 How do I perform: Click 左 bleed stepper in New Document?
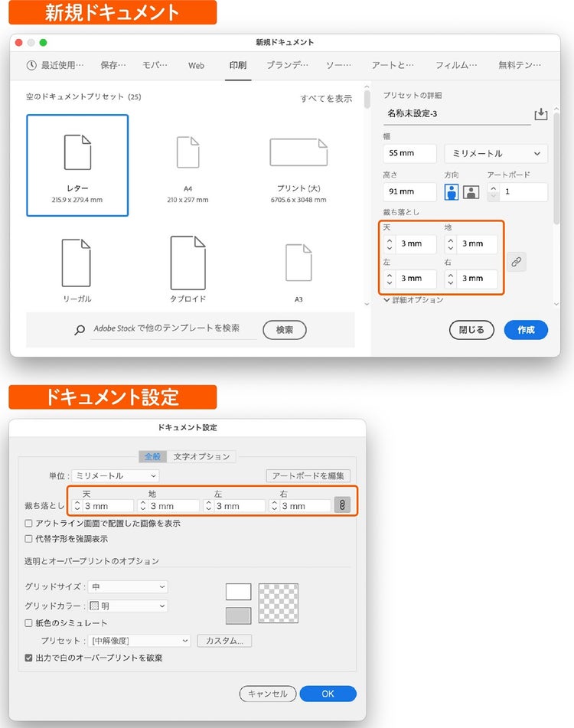[390, 279]
